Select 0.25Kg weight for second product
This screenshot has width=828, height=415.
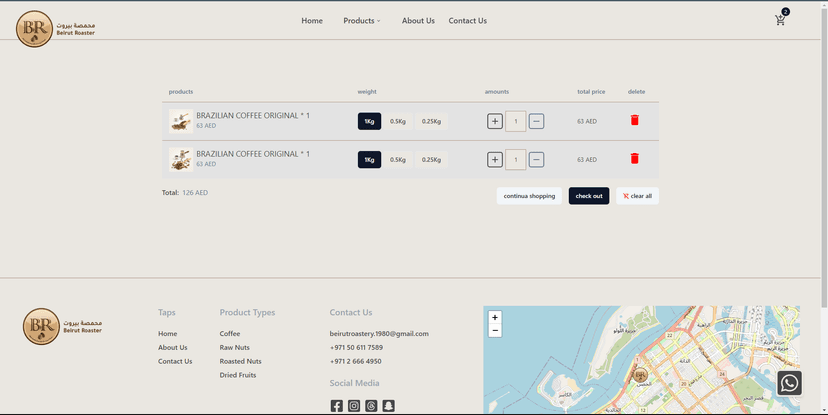(431, 160)
